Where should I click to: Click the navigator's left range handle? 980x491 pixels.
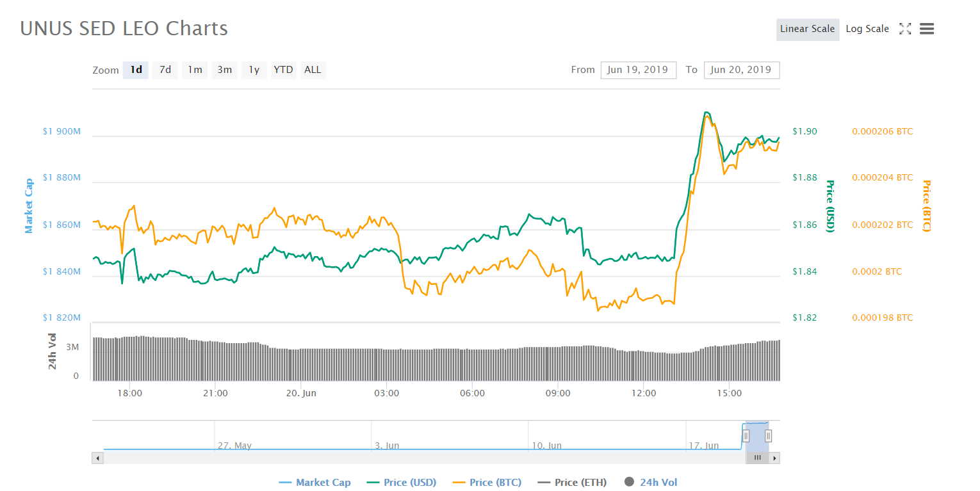point(746,436)
